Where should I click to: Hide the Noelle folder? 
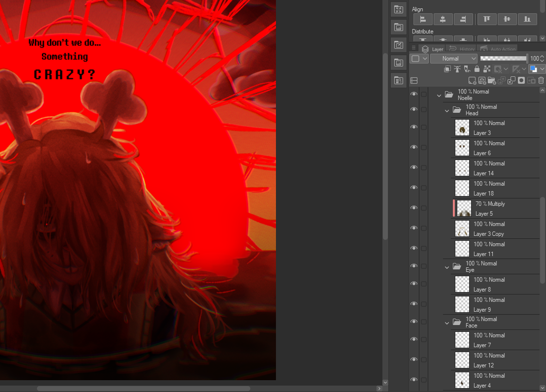(414, 94)
